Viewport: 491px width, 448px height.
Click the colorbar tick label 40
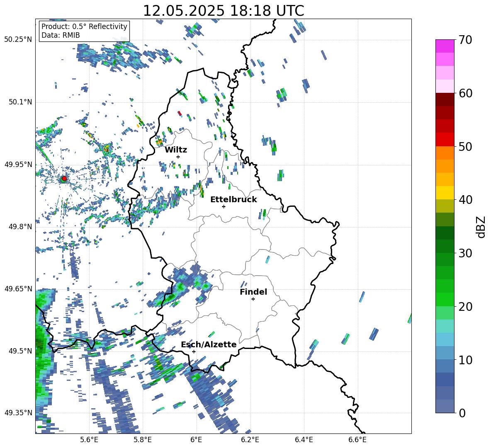pyautogui.click(x=465, y=200)
